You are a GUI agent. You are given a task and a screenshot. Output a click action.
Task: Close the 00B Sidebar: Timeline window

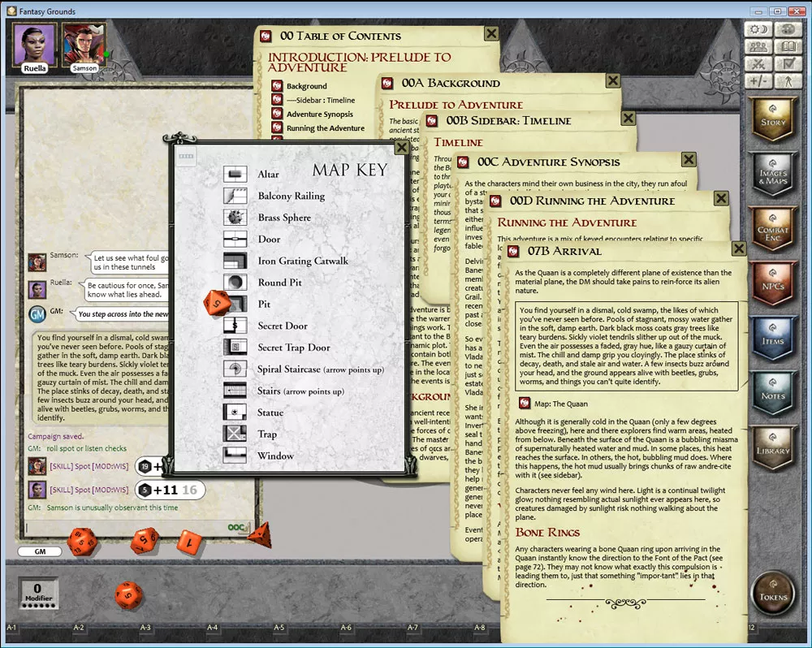click(628, 119)
